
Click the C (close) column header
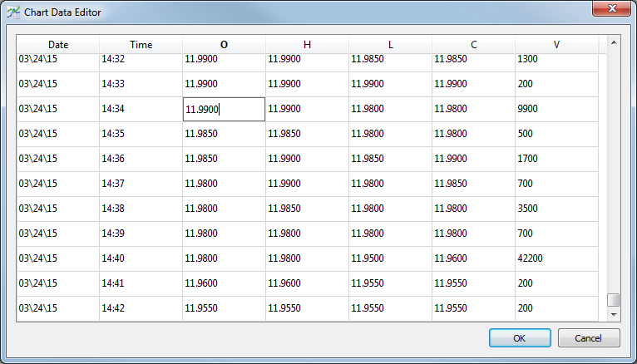point(473,45)
